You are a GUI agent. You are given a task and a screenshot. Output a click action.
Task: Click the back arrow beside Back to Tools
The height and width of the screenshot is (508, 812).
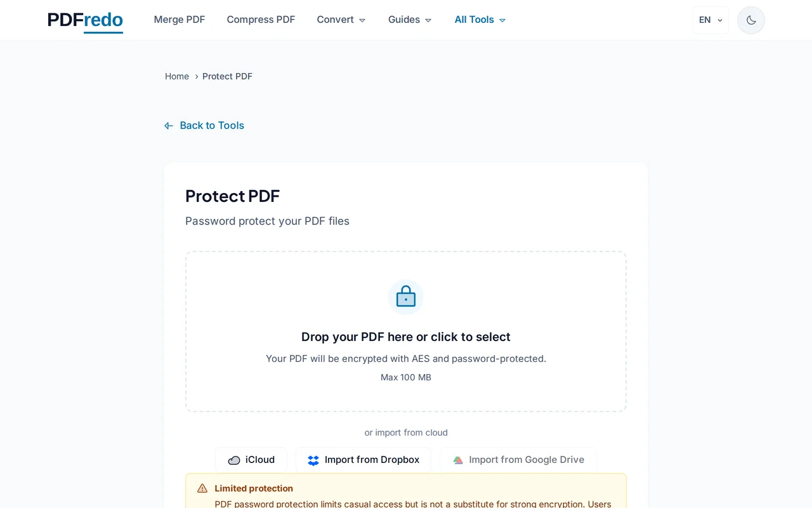(168, 125)
